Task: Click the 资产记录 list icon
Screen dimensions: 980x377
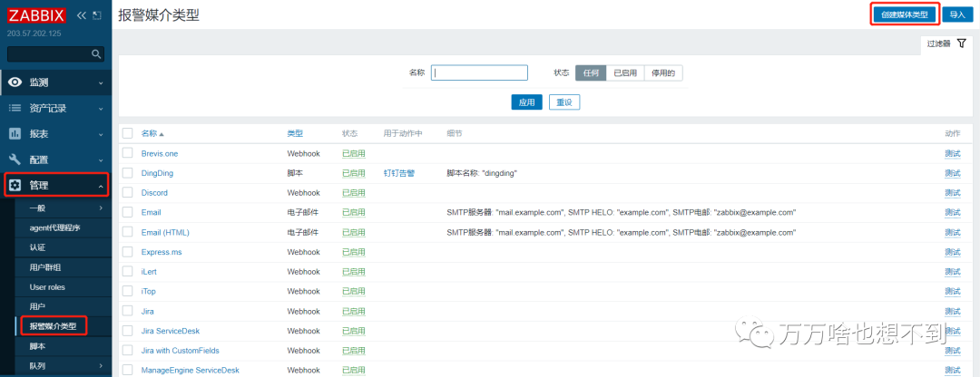Action: click(x=15, y=108)
